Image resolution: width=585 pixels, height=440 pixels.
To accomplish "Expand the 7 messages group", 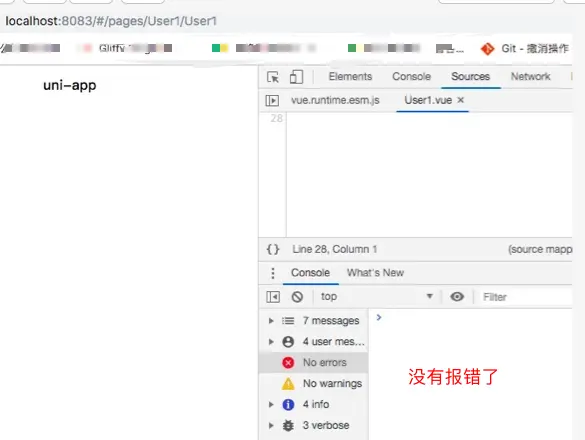I will pos(271,321).
